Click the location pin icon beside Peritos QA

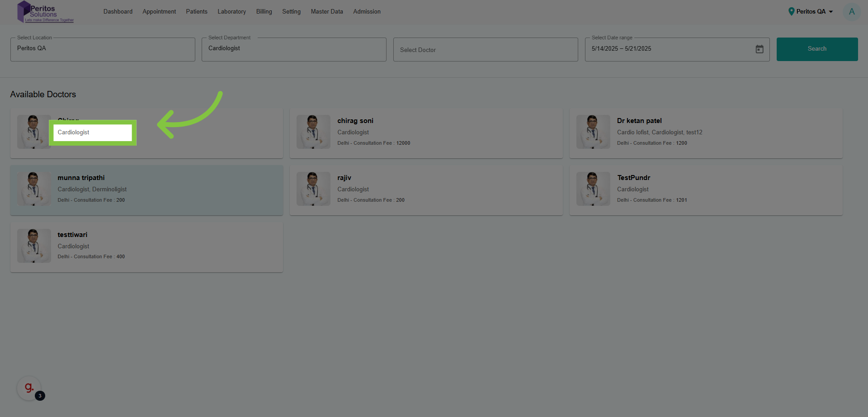point(791,12)
